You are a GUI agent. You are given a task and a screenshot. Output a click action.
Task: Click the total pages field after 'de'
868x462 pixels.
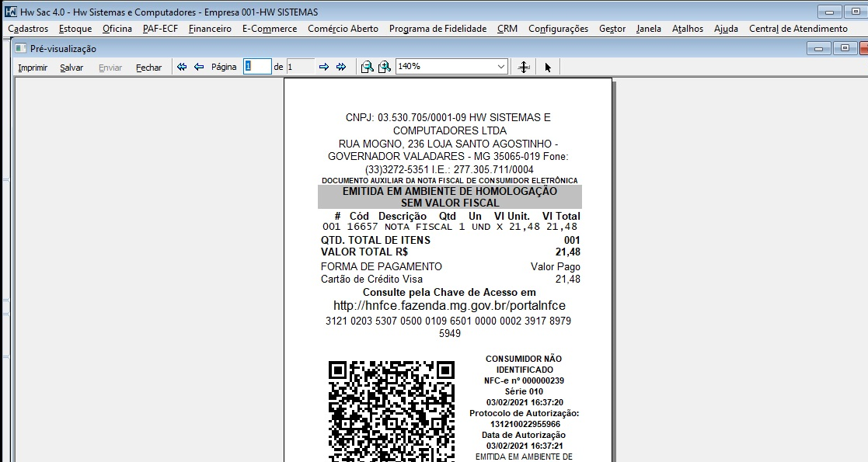pos(300,67)
